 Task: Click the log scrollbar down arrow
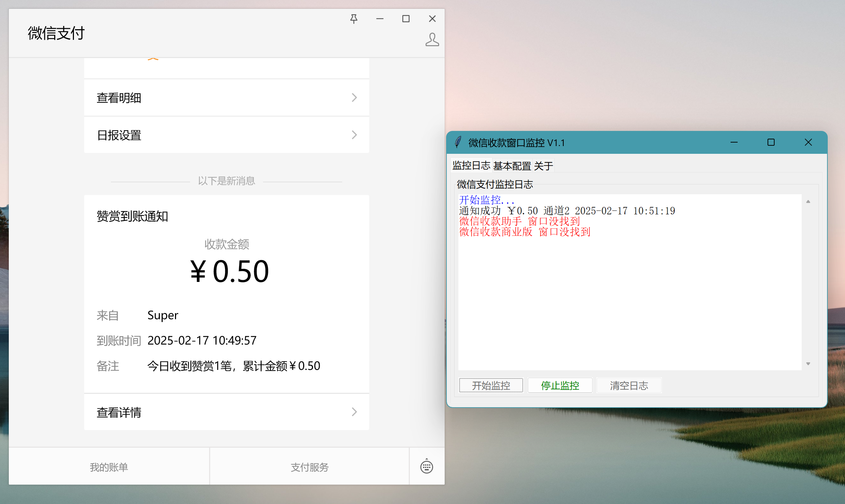coord(808,364)
